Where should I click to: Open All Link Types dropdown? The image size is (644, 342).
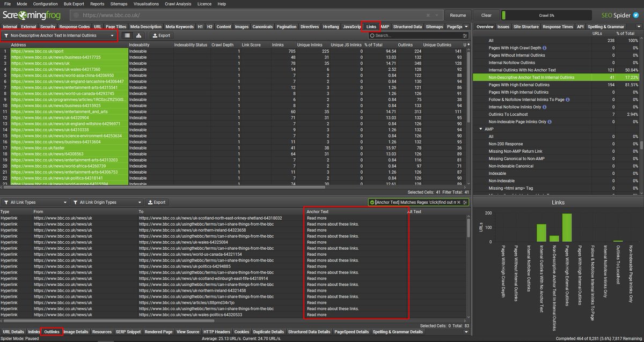[x=34, y=202]
